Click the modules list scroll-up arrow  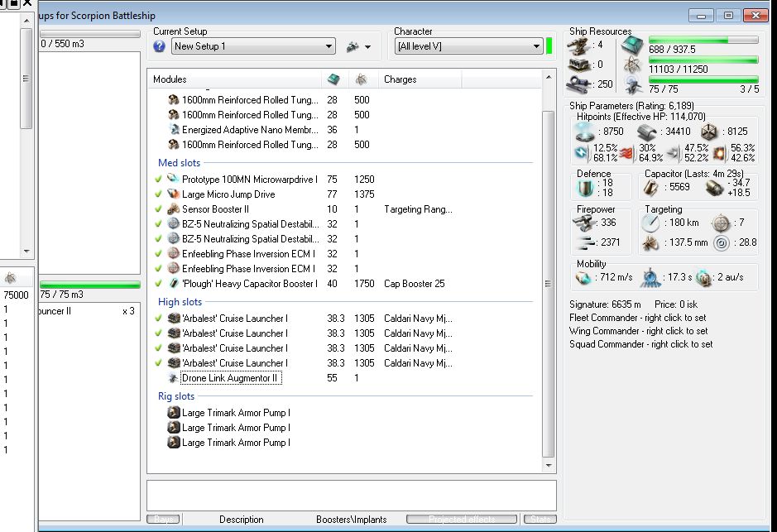[x=549, y=77]
